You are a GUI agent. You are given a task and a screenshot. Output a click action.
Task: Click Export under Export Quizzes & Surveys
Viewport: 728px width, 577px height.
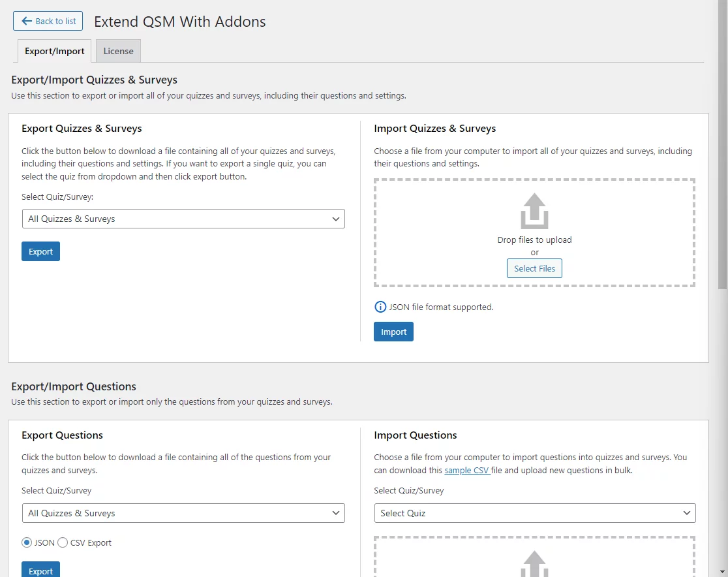tap(41, 251)
